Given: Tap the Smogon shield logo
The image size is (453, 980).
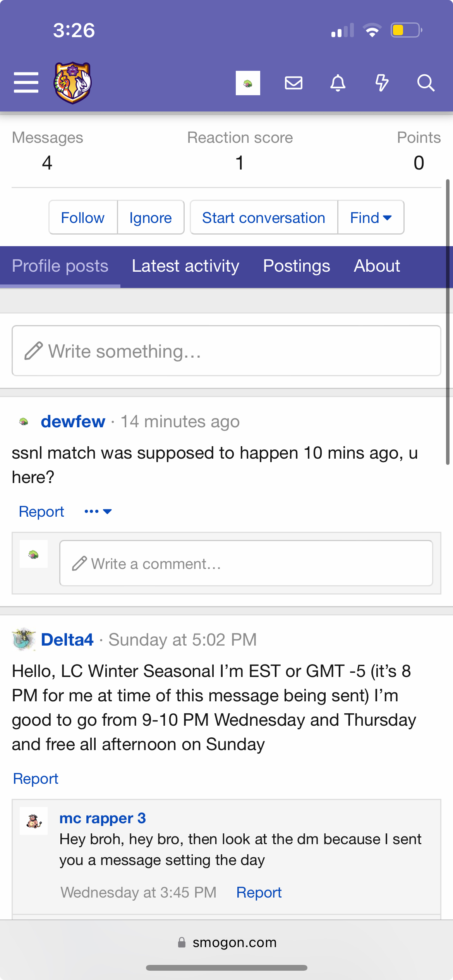Looking at the screenshot, I should coord(72,83).
